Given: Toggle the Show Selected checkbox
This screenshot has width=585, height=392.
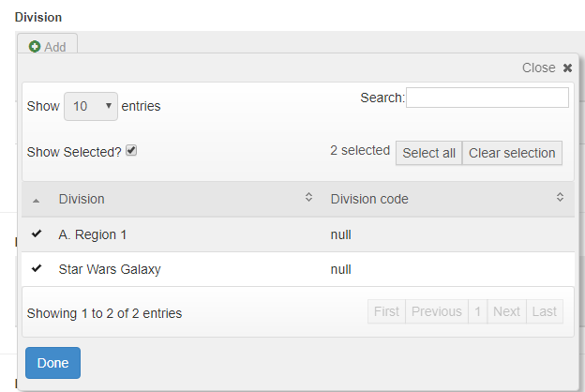Looking at the screenshot, I should (132, 150).
